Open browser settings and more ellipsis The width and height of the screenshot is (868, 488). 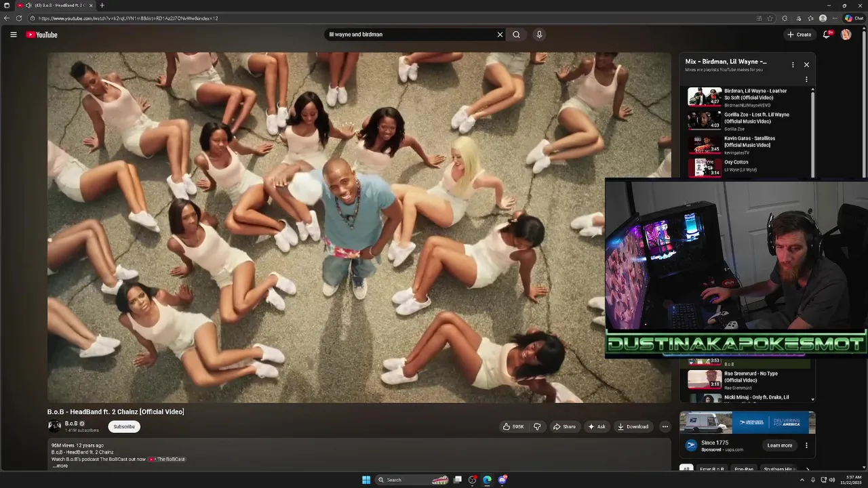tap(835, 18)
